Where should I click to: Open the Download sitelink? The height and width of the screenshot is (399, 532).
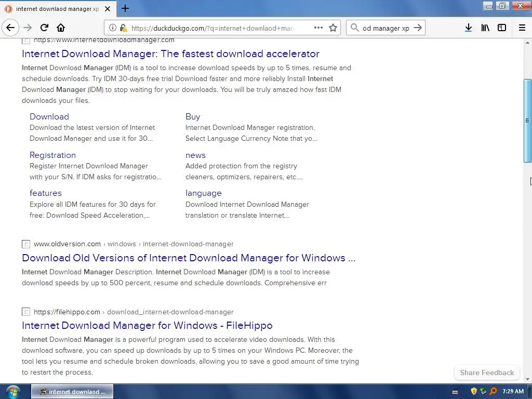[x=49, y=117]
